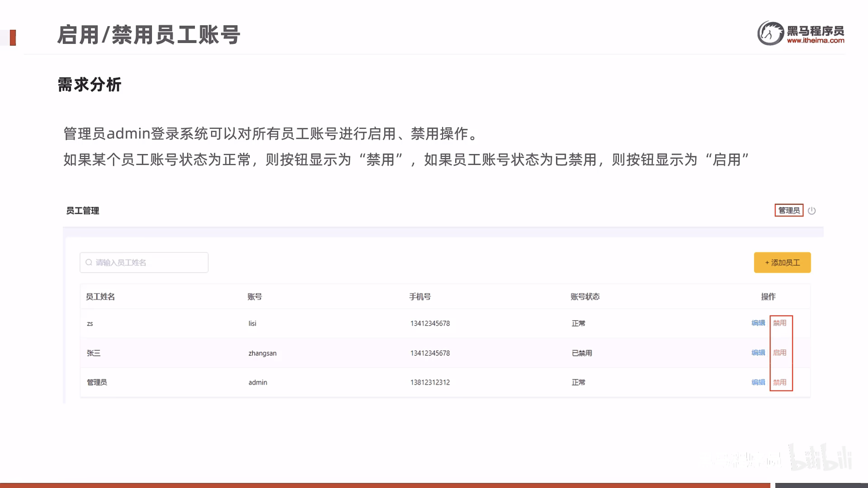This screenshot has width=868, height=488.
Task: Disable the admin account with 禁用
Action: [779, 382]
